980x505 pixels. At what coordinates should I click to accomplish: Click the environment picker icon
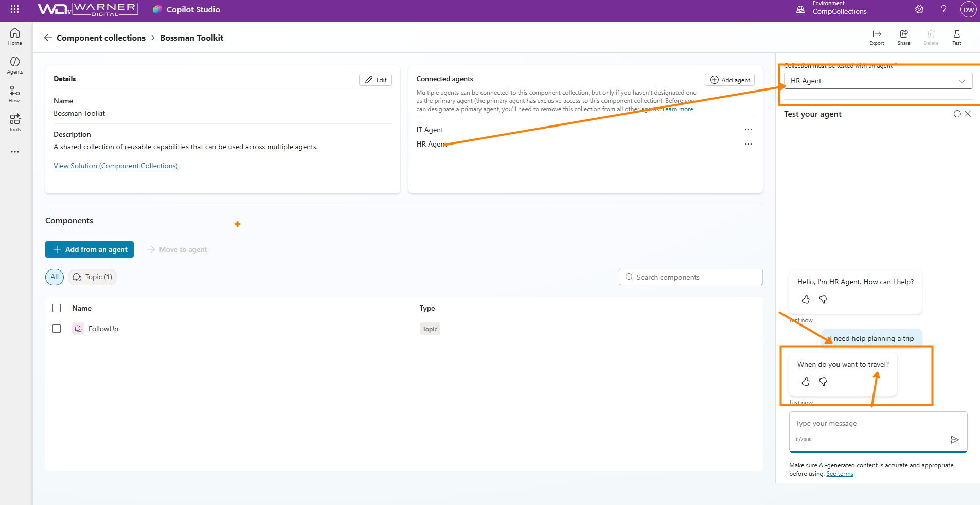(800, 10)
